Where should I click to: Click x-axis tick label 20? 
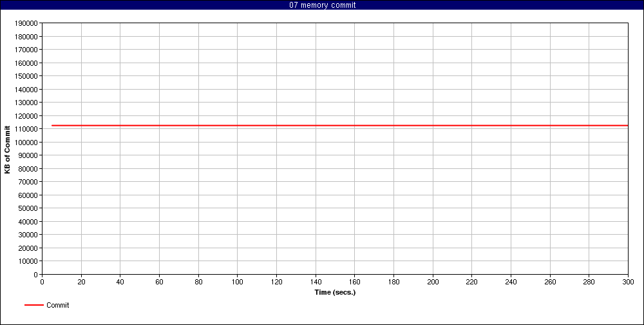(x=81, y=282)
